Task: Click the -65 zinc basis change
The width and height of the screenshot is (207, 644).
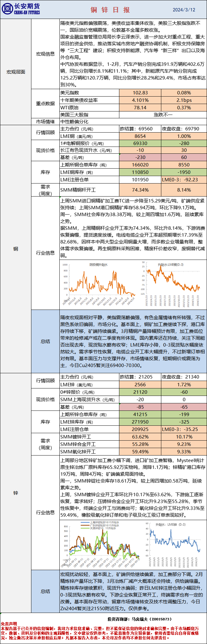Action: click(x=184, y=407)
